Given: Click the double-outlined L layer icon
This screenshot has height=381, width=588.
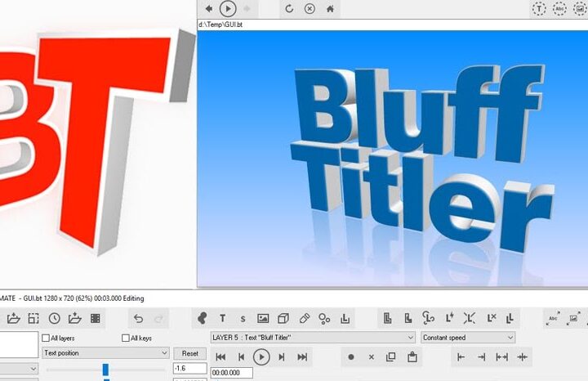Looking at the screenshot, I should [x=387, y=318].
